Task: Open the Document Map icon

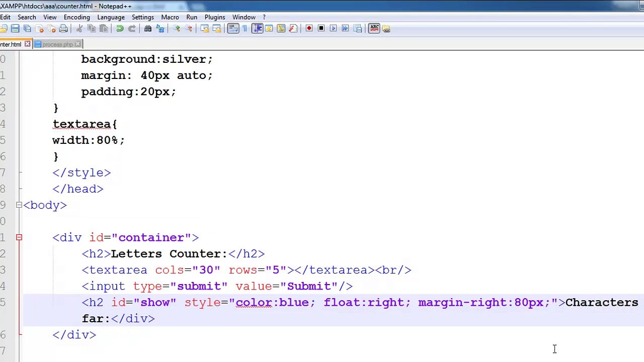Action: [x=281, y=29]
